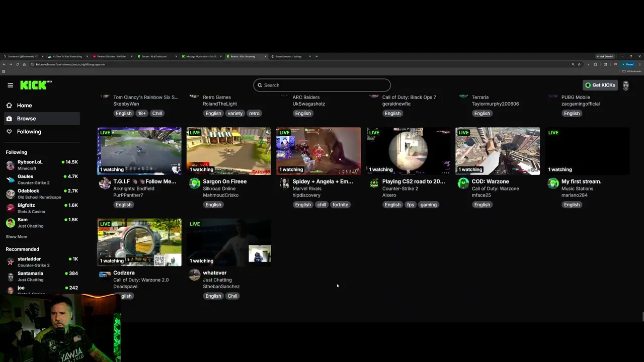Viewport: 644px width, 362px height.
Task: Expand followed channels with Show More
Action: 17,237
